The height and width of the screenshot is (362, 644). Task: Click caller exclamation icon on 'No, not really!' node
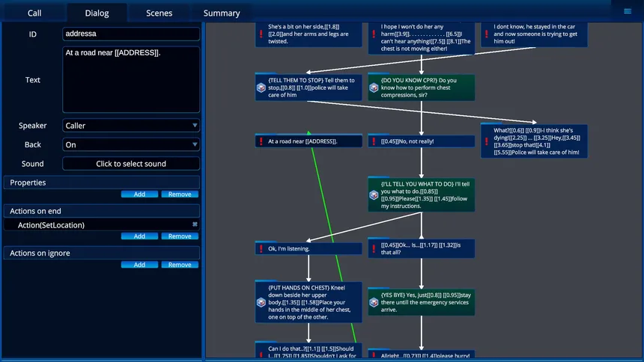point(374,141)
